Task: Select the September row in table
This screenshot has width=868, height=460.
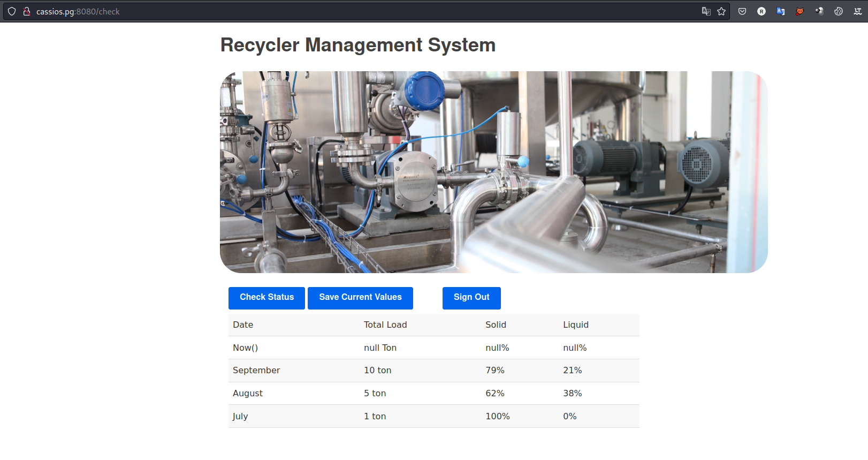Action: pos(256,371)
